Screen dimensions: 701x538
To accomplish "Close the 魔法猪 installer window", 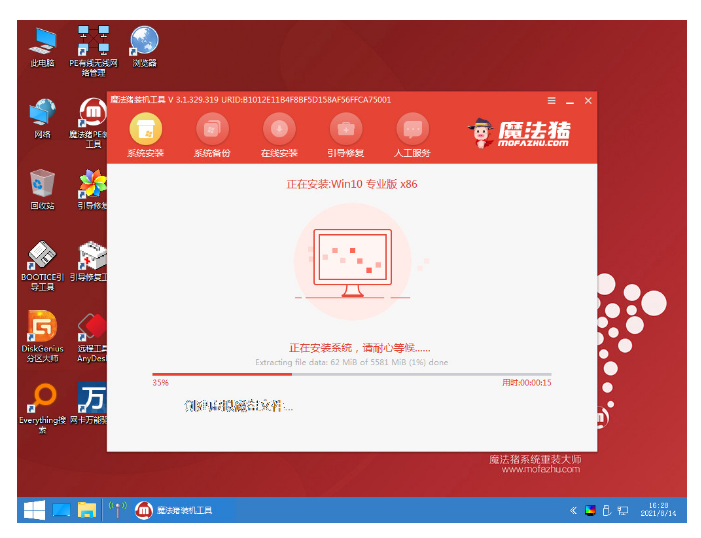I will click(x=588, y=100).
